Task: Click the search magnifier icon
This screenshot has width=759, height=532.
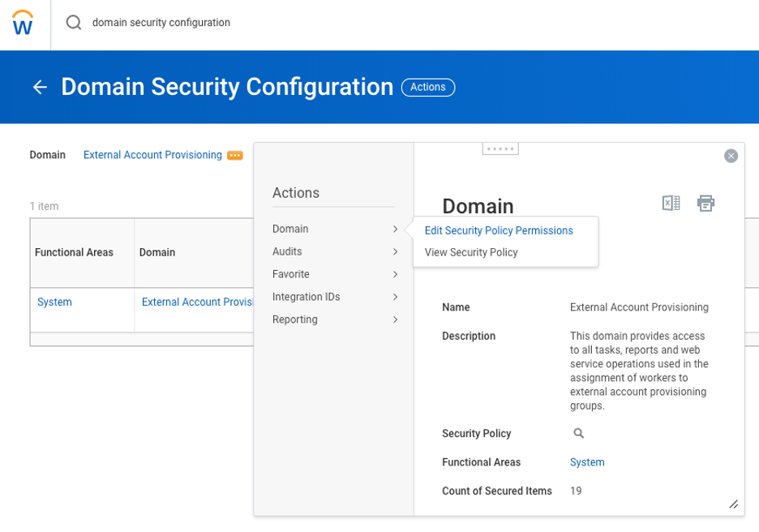Action: click(74, 23)
